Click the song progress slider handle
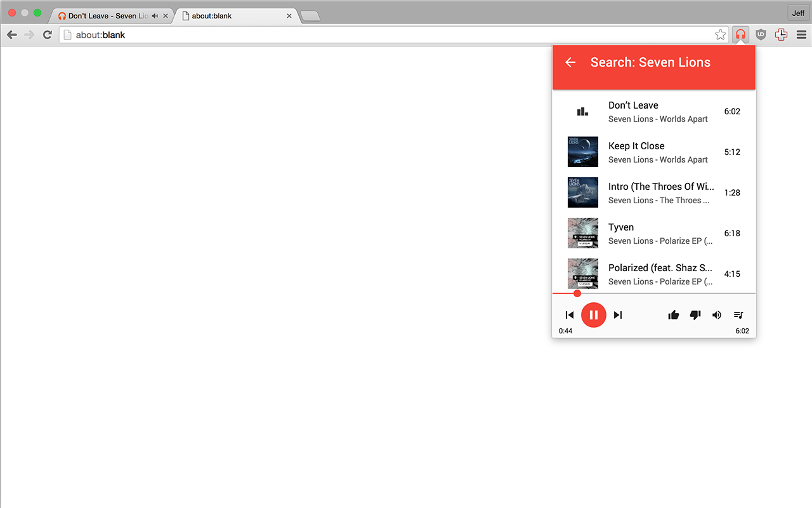Viewport: 812px width, 508px height. point(577,293)
